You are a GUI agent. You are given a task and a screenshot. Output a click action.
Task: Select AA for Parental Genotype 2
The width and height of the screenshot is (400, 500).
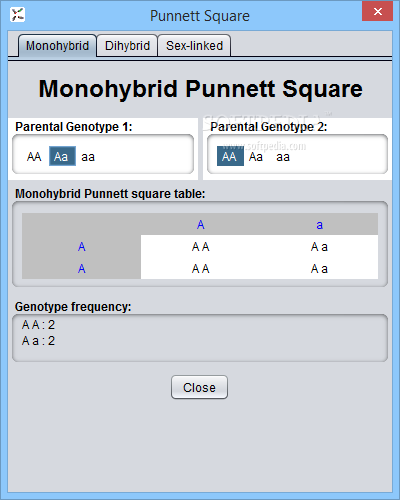[x=230, y=156]
